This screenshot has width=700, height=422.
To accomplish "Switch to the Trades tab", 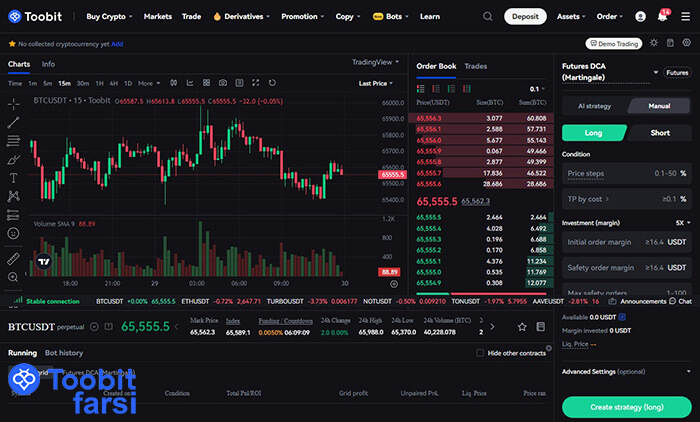I will [476, 66].
